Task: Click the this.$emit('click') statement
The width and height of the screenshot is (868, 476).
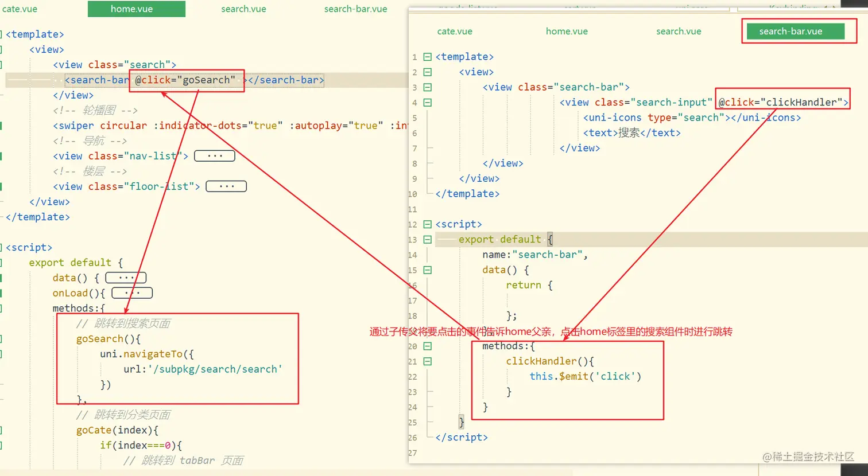Action: coord(586,377)
